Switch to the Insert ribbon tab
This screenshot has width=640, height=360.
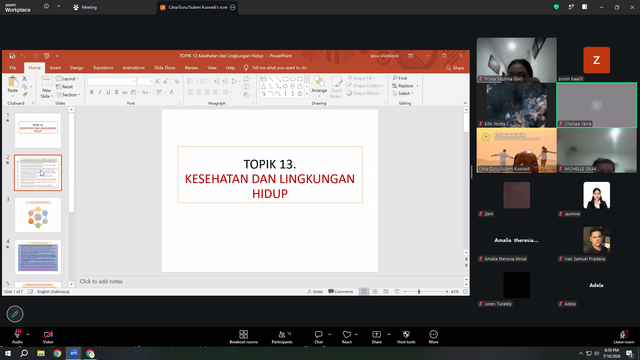click(x=55, y=68)
